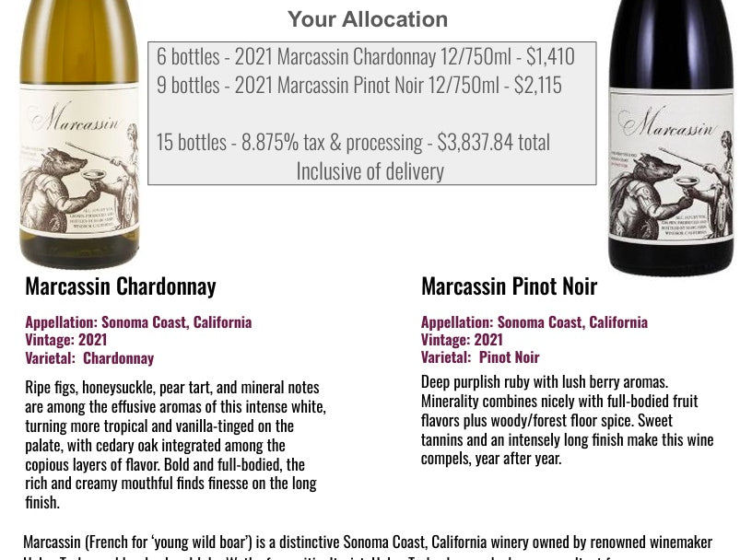740x560 pixels.
Task: Click the Pinot Noir tasting notes paragraph
Action: pos(568,420)
